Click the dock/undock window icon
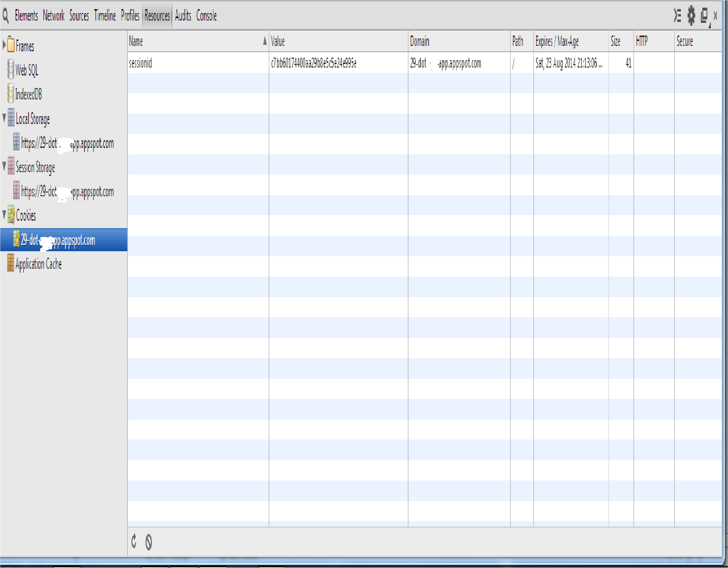This screenshot has width=728, height=568. 704,16
